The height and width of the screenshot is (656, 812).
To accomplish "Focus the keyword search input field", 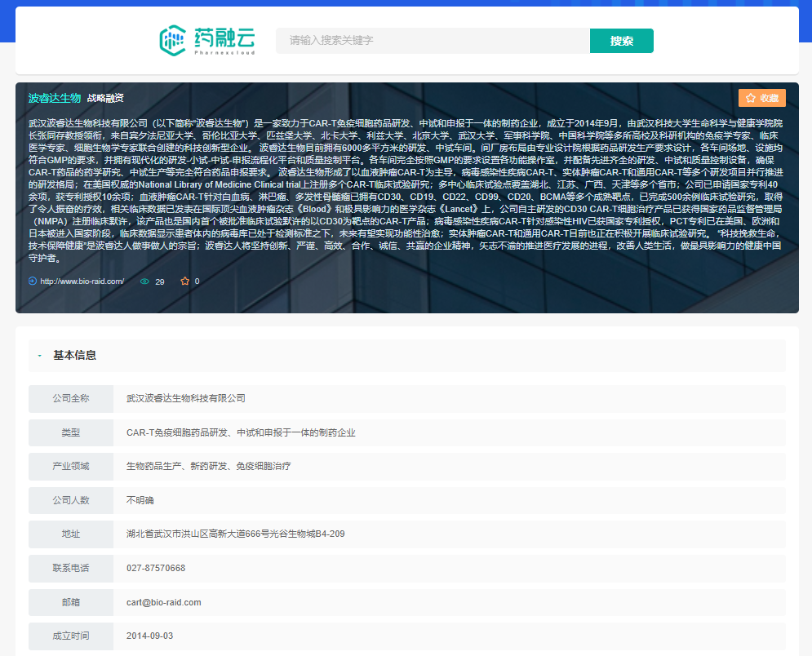I will (433, 41).
